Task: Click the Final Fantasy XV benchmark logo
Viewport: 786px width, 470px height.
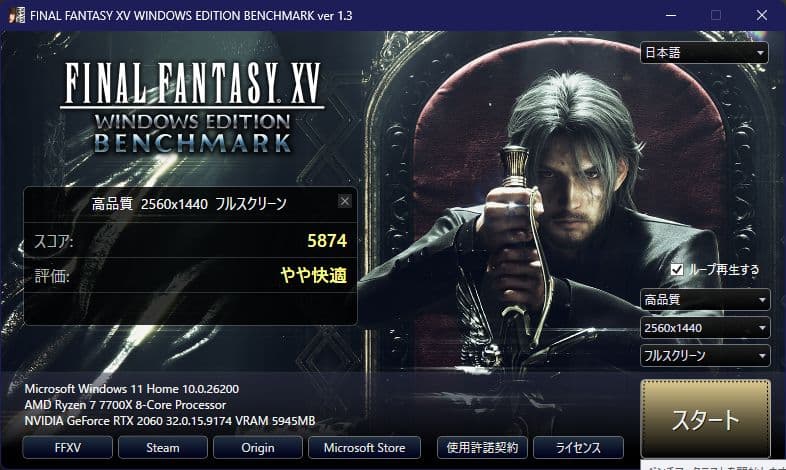Action: [192, 108]
